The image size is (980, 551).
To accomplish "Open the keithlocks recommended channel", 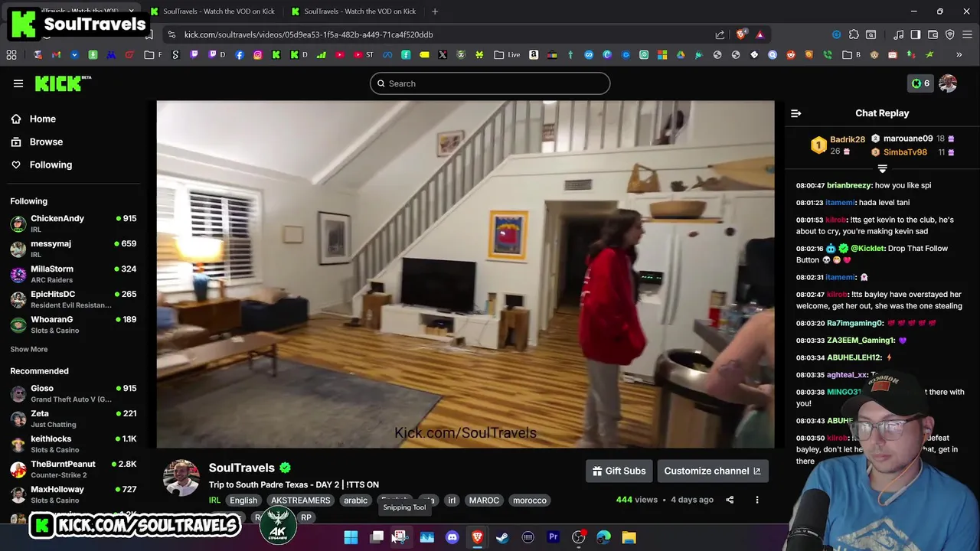I will (x=73, y=443).
